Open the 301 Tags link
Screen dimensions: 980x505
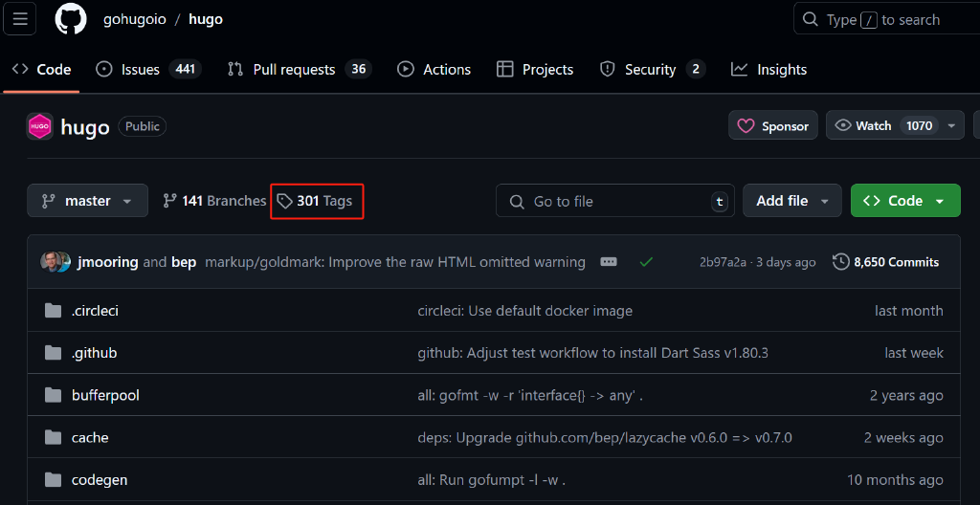[316, 201]
